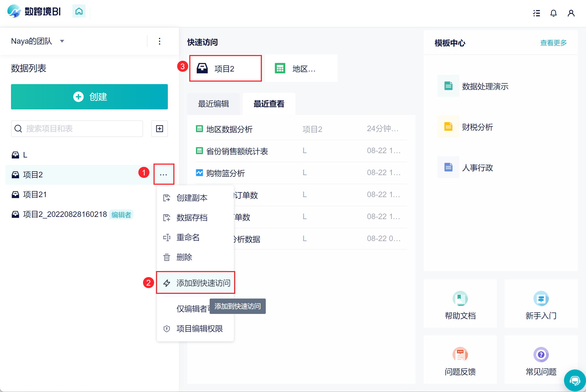Open the 财税分析 template
Viewport: 586px width, 392px height.
477,127
